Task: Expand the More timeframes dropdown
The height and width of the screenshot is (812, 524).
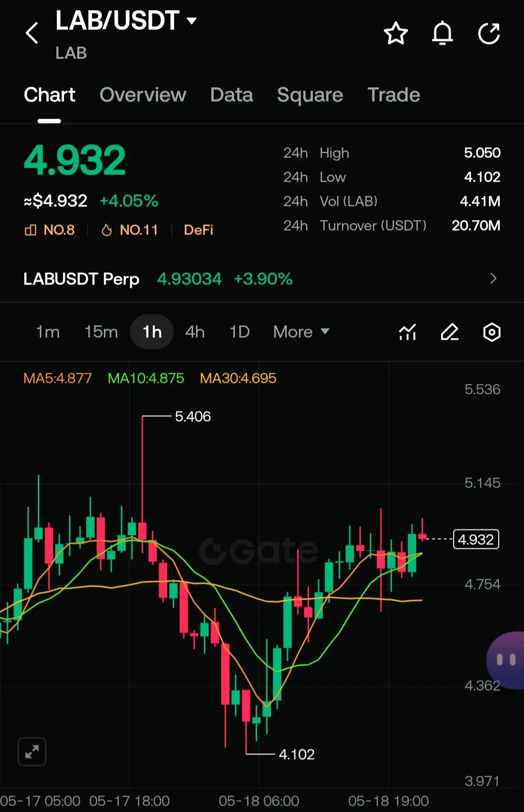Action: point(301,332)
